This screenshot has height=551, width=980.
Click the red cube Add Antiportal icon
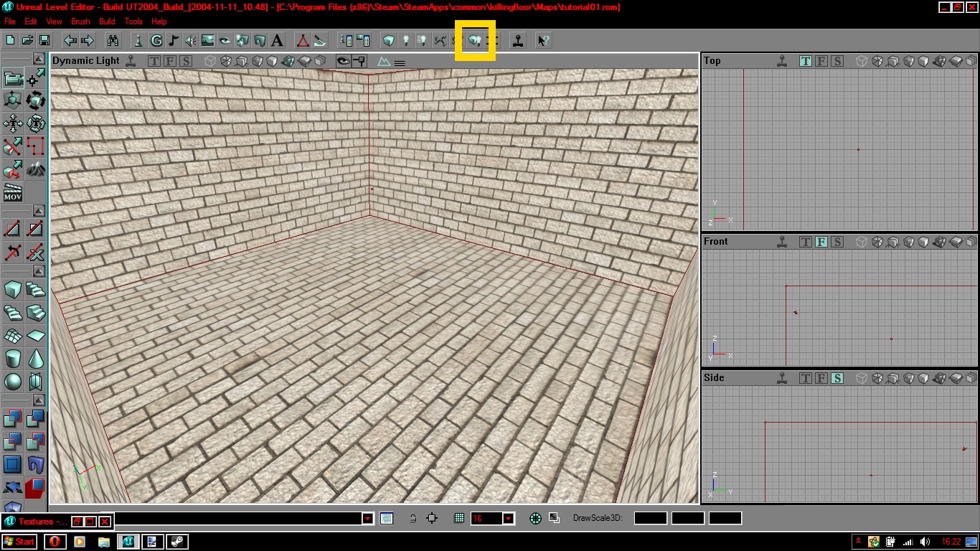pos(36,488)
